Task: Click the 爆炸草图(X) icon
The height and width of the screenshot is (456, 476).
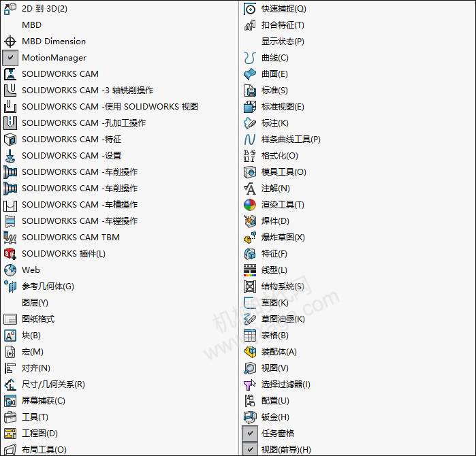Action: pos(250,238)
